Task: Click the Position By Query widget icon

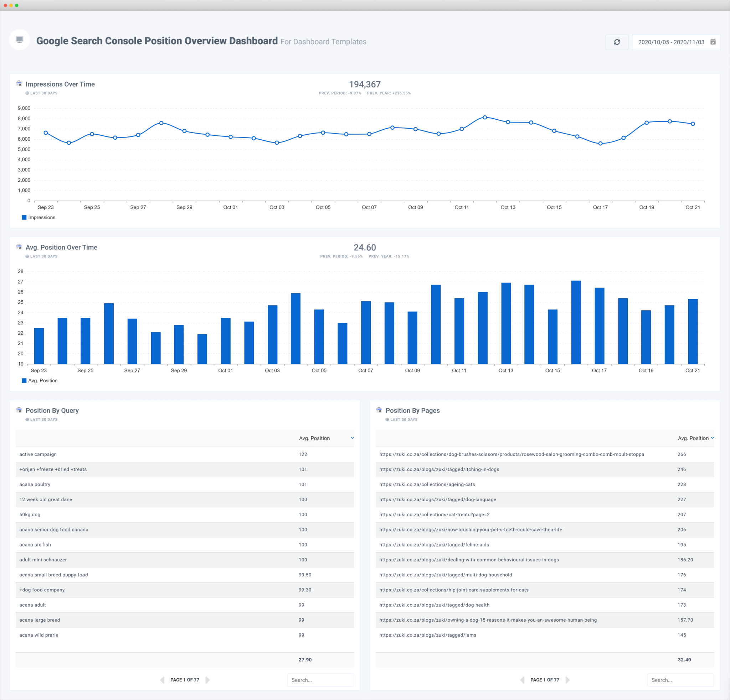Action: click(19, 410)
